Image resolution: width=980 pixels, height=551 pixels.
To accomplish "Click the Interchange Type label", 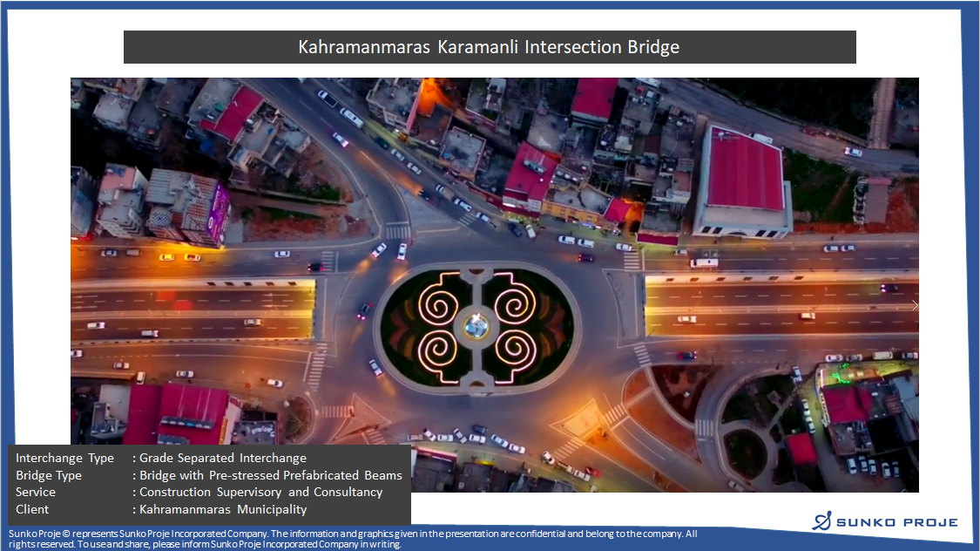I will point(64,459).
